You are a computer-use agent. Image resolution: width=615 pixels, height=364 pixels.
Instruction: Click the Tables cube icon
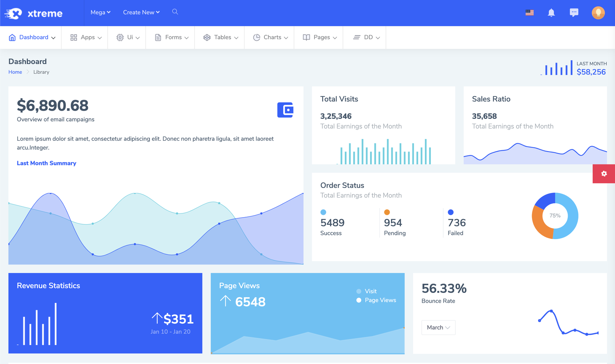(207, 37)
